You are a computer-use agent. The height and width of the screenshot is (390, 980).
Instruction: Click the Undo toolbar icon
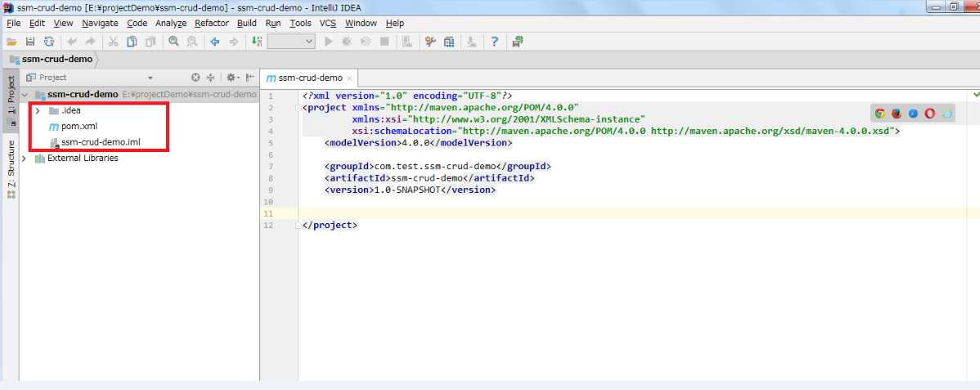72,42
